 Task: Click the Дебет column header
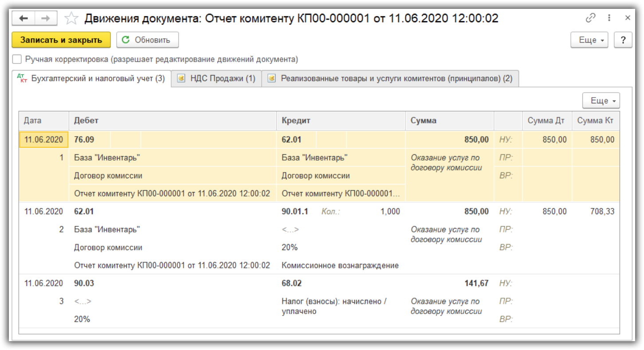173,121
